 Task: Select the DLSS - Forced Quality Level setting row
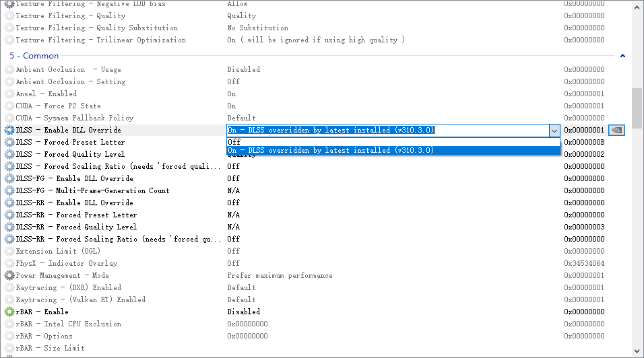point(71,154)
